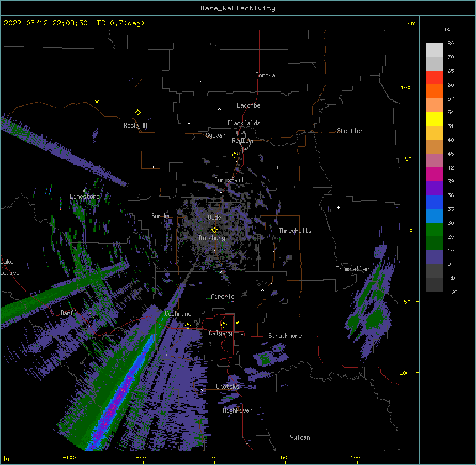Click the Calgary city label
The width and height of the screenshot is (476, 465).
tap(220, 333)
